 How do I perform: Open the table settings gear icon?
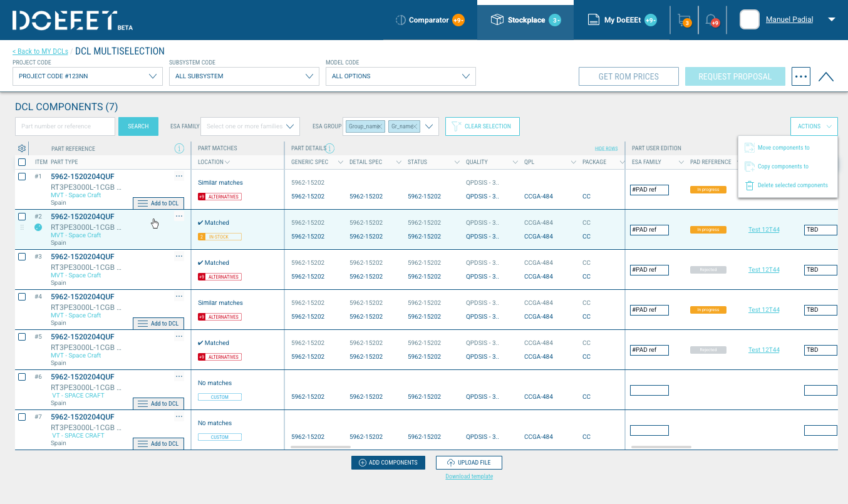pyautogui.click(x=22, y=148)
